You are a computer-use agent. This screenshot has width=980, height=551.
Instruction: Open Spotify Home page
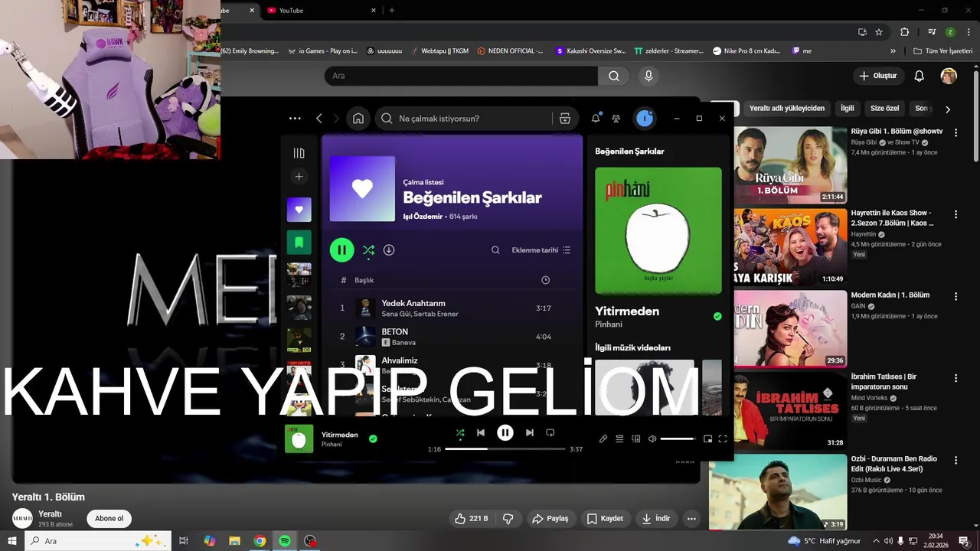pos(358,119)
